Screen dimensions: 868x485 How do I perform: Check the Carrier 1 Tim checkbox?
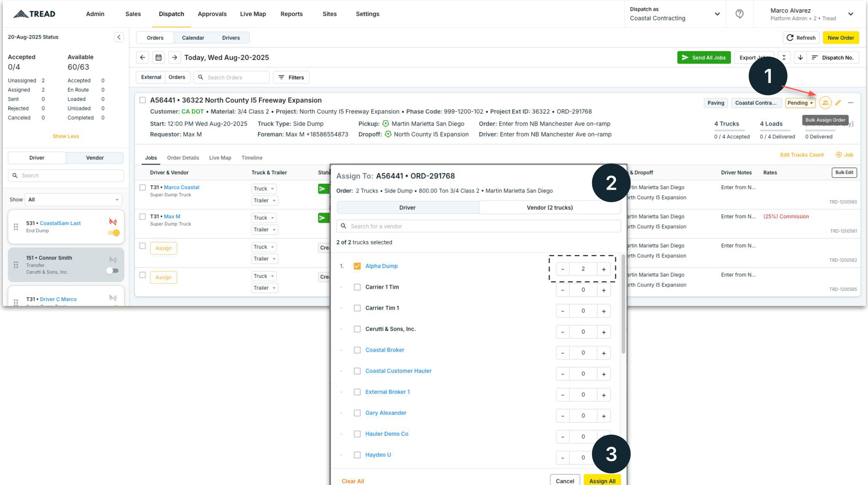tap(357, 287)
